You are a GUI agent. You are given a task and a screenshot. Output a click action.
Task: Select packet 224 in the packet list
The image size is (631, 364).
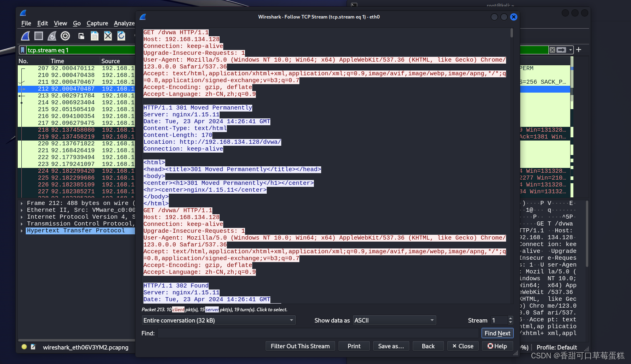click(77, 171)
